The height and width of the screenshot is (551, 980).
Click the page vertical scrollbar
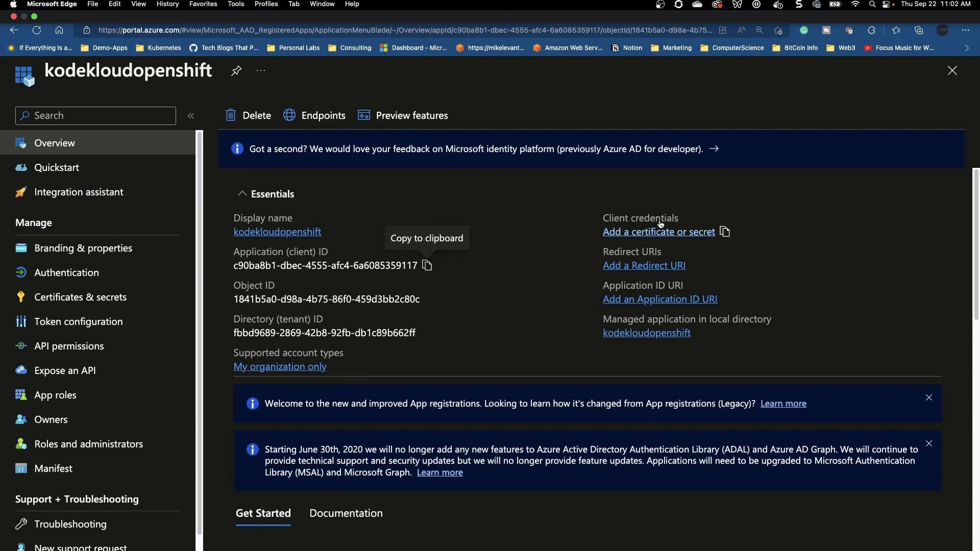(976, 244)
